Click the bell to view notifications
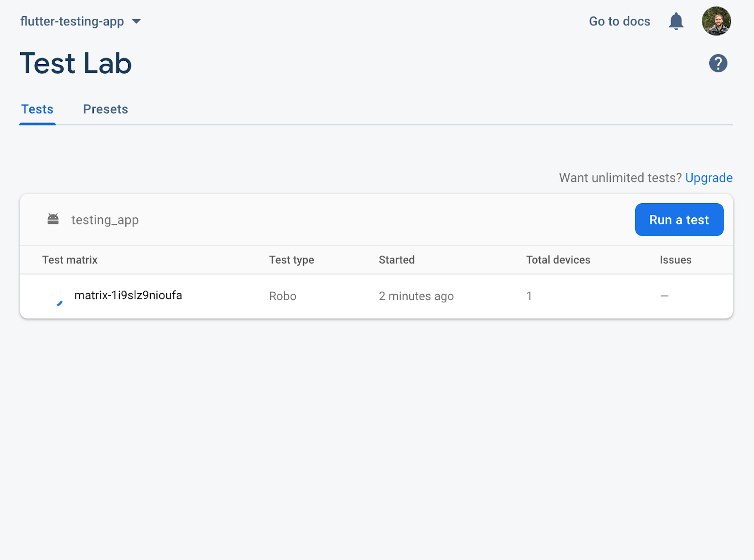Screen dimensions: 754x560 pos(676,21)
